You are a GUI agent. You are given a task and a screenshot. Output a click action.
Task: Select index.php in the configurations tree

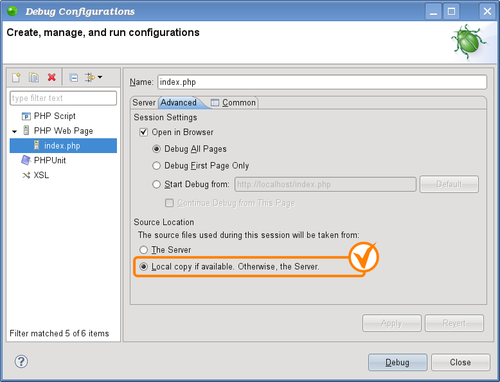point(63,146)
